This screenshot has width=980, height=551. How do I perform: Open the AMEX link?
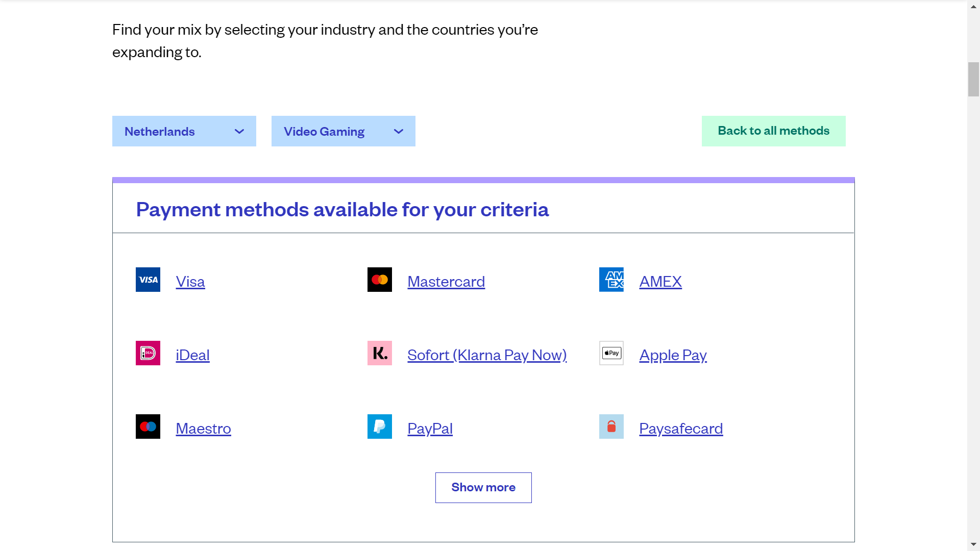pyautogui.click(x=660, y=282)
